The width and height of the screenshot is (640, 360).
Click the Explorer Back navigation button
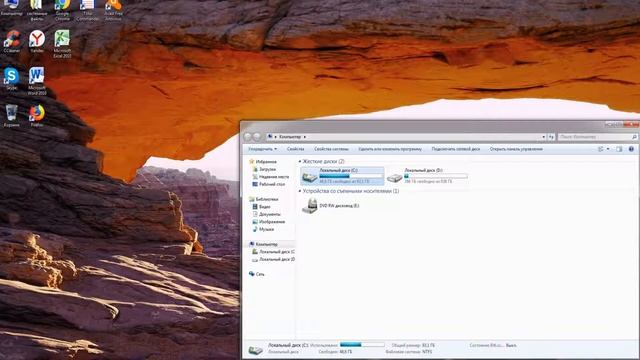247,137
